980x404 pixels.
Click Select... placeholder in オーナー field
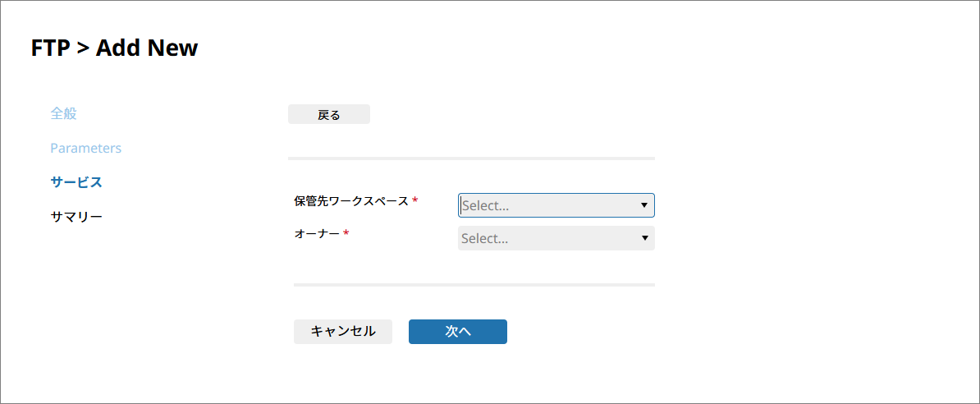pos(485,239)
